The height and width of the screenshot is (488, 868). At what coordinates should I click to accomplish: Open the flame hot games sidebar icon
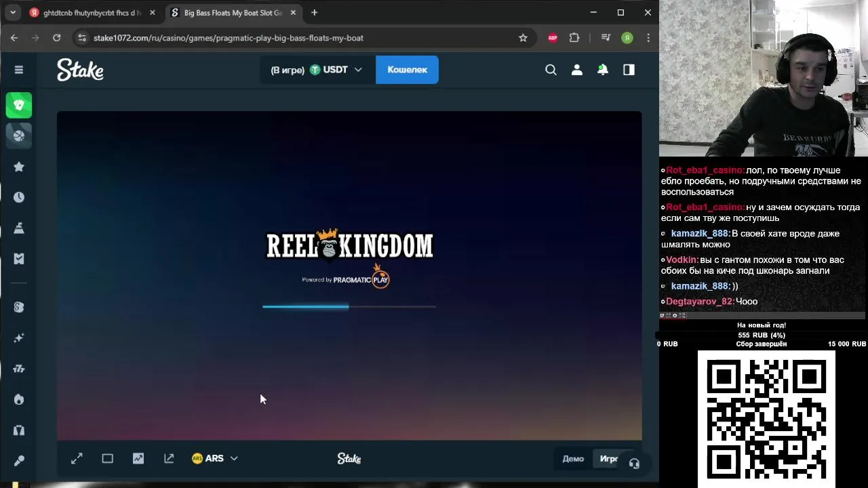[x=19, y=399]
